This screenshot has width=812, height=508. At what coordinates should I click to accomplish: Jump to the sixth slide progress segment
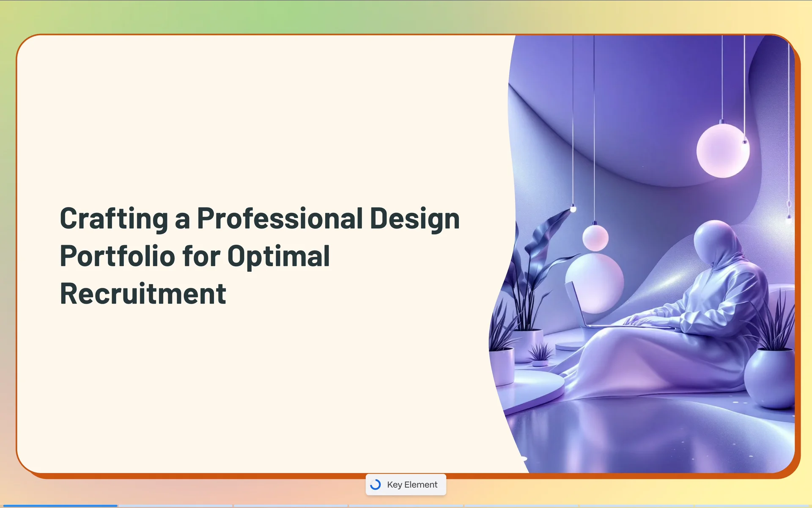point(637,505)
